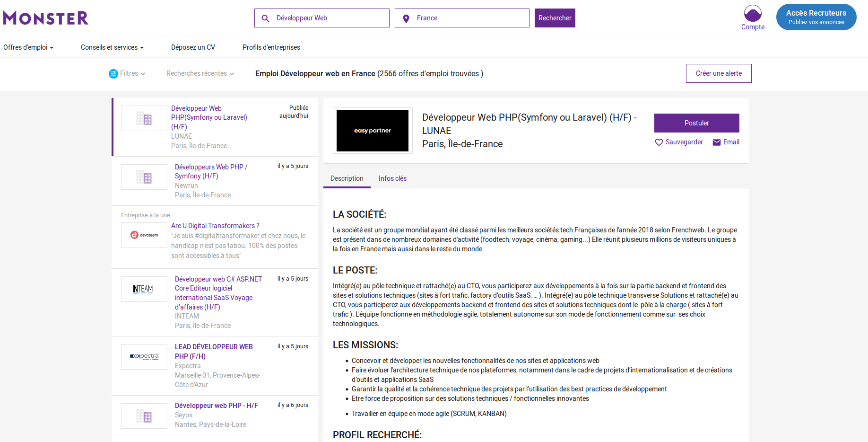Image resolution: width=868 pixels, height=442 pixels.
Task: Open Développeurs Web PHP / Symfony listing
Action: pos(211,171)
